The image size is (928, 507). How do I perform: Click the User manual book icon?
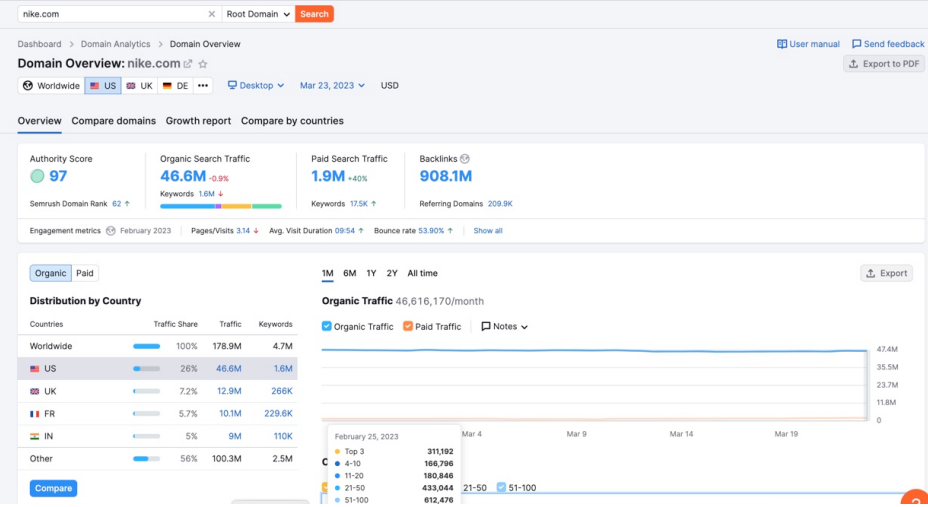782,44
